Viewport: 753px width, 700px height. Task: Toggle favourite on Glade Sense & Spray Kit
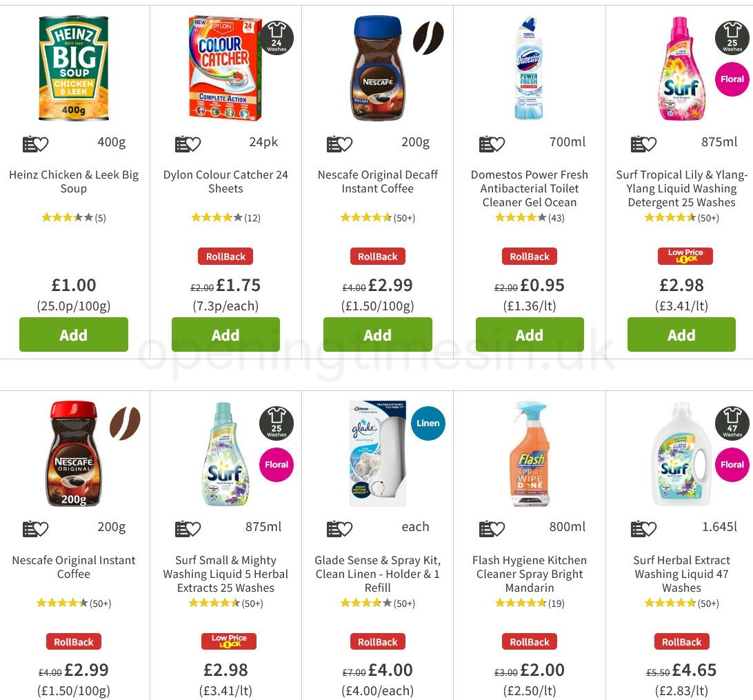tap(347, 528)
